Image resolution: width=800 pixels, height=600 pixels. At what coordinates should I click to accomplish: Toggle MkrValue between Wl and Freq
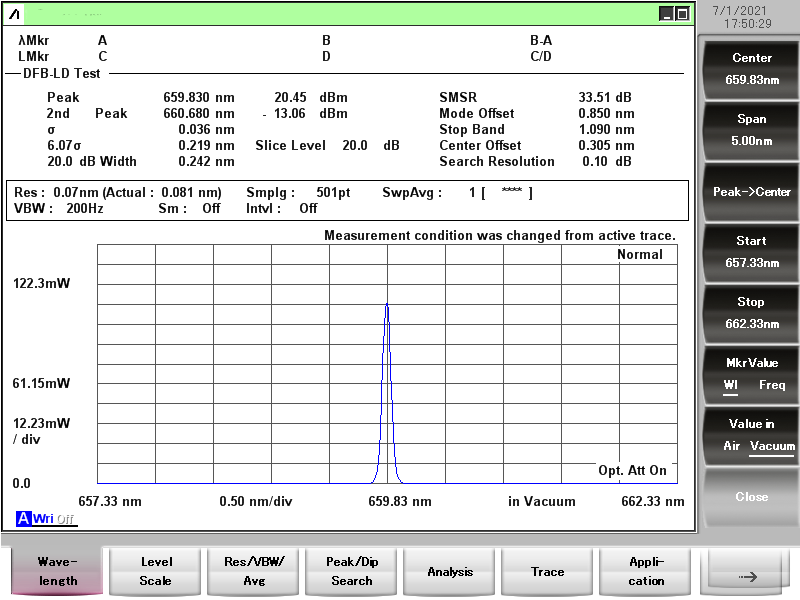click(752, 374)
